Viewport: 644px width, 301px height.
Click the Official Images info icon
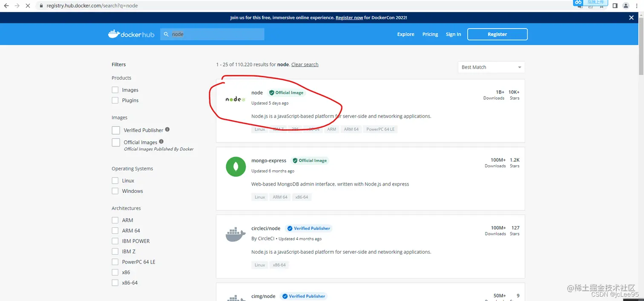click(161, 141)
